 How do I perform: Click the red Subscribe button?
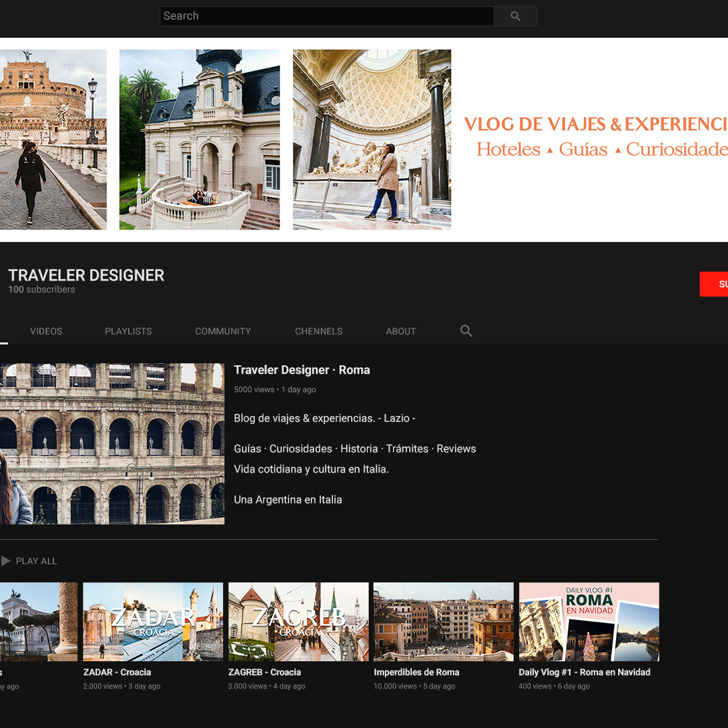coord(714,284)
